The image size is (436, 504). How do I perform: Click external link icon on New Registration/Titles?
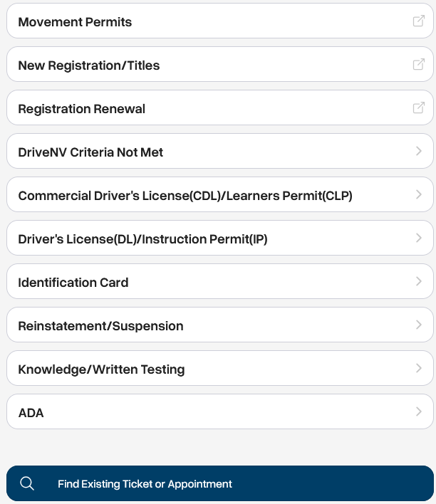click(419, 65)
